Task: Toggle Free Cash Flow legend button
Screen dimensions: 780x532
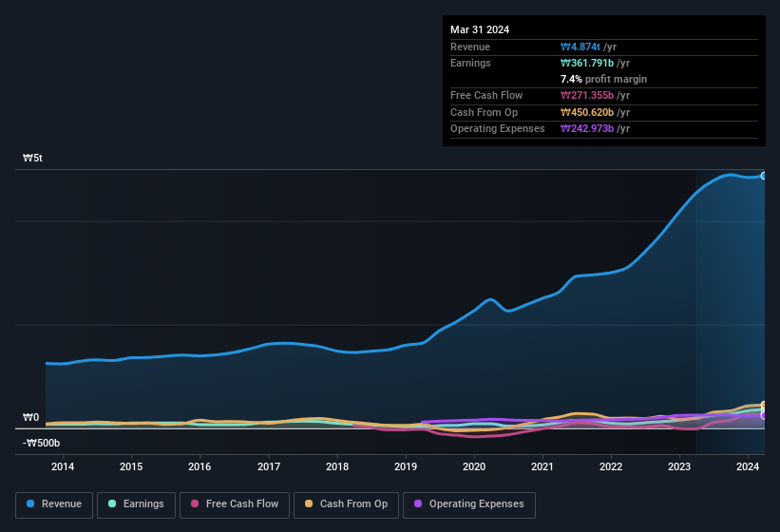Action: point(235,504)
